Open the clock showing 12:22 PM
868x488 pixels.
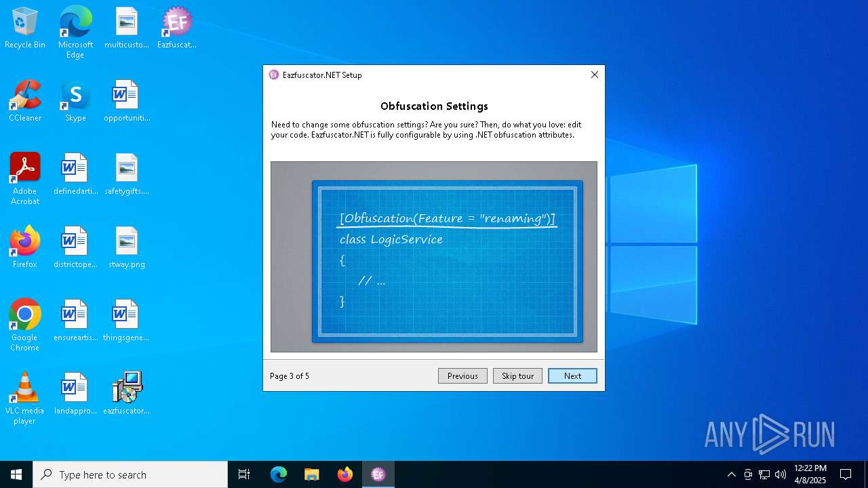[810, 474]
